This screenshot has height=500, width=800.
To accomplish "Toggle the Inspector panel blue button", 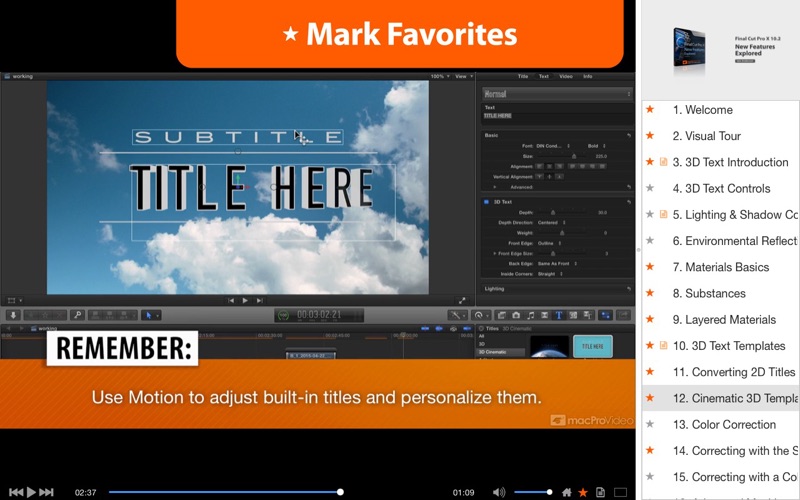I will click(x=606, y=315).
